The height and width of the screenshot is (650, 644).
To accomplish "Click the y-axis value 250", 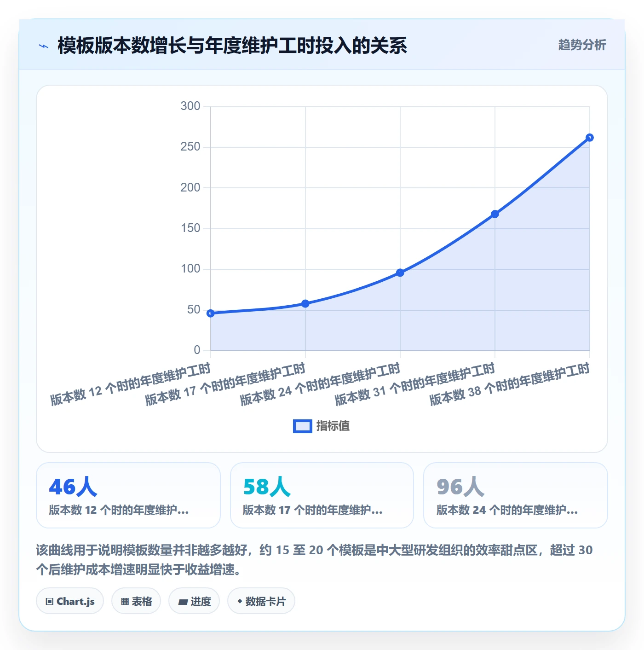I will pos(190,147).
